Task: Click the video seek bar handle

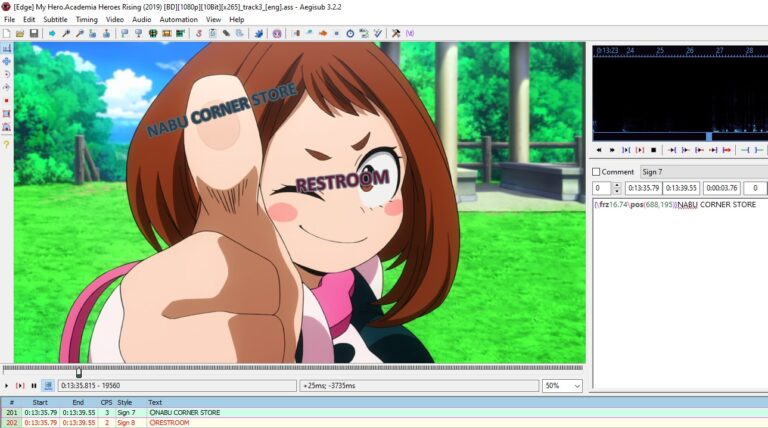Action: pyautogui.click(x=79, y=373)
